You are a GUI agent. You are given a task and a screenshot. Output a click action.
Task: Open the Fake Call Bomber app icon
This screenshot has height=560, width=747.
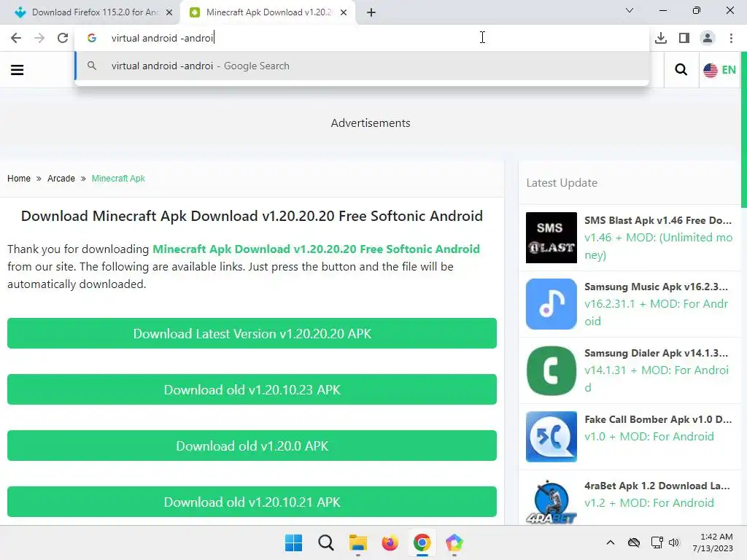click(551, 437)
